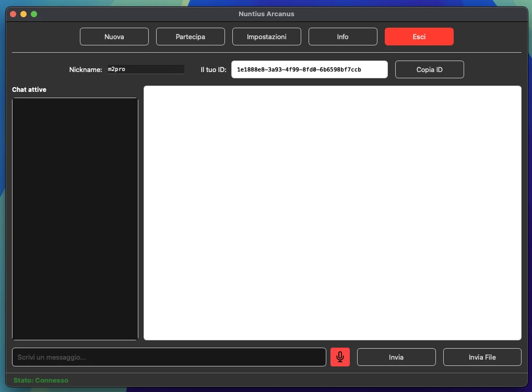Select the Il tuo ID text field
Screen dimensions: 532x392
click(310, 69)
